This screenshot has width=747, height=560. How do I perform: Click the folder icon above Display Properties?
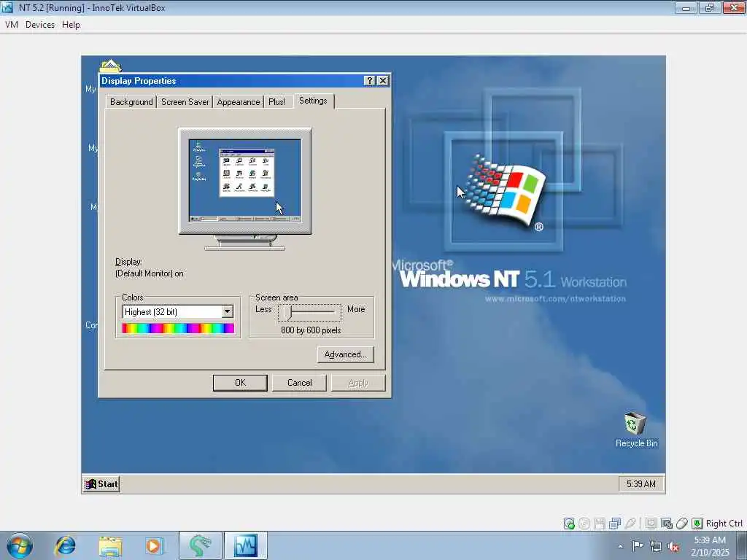tap(111, 65)
